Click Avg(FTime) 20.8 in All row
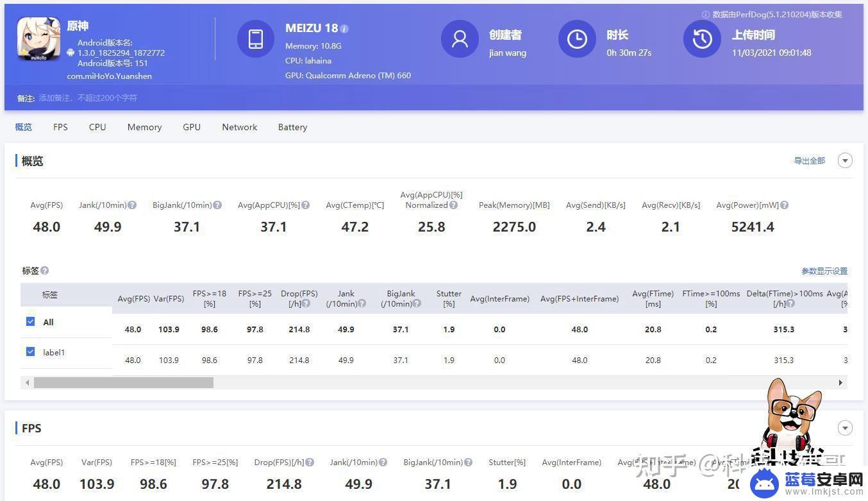This screenshot has width=868, height=501. pyautogui.click(x=653, y=329)
